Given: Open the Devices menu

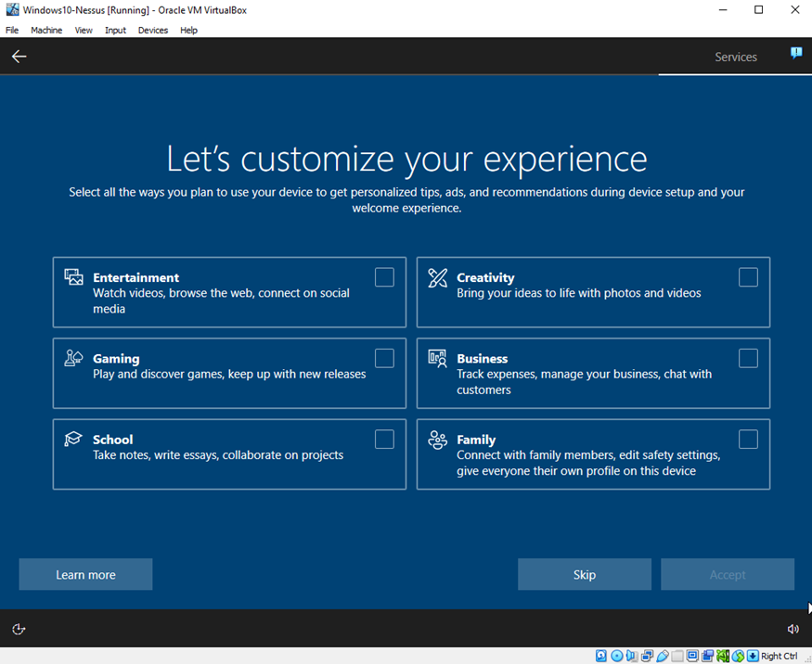Looking at the screenshot, I should coord(153,30).
